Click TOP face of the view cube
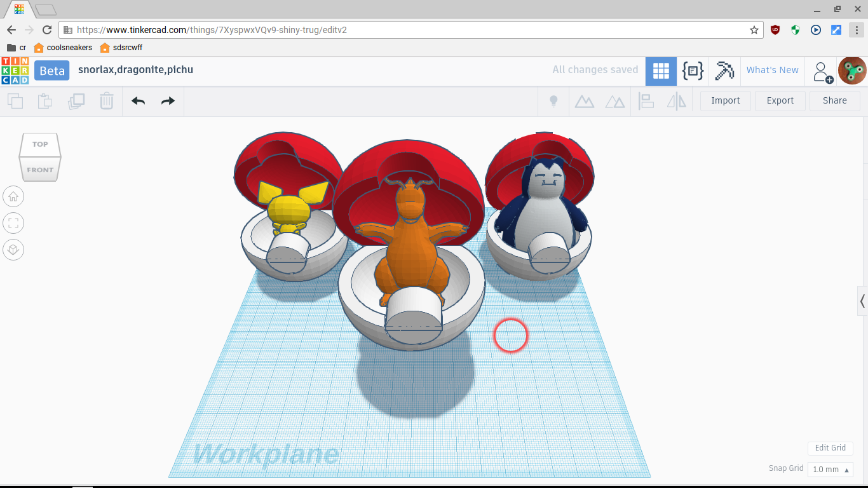 tap(40, 144)
